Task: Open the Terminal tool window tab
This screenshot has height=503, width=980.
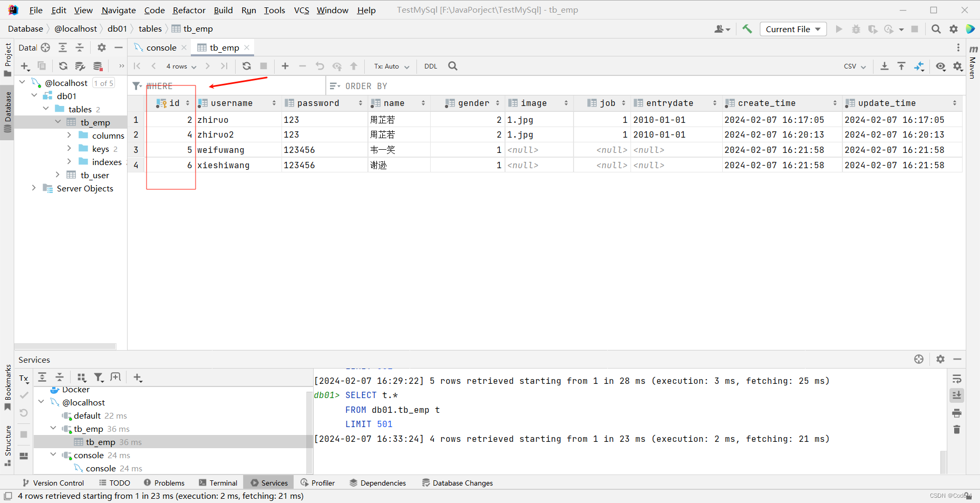Action: point(218,482)
